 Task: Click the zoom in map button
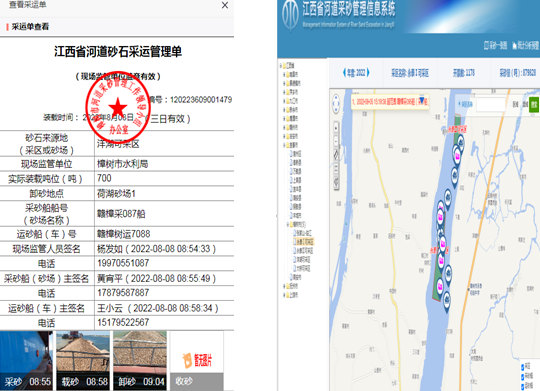tap(336, 128)
